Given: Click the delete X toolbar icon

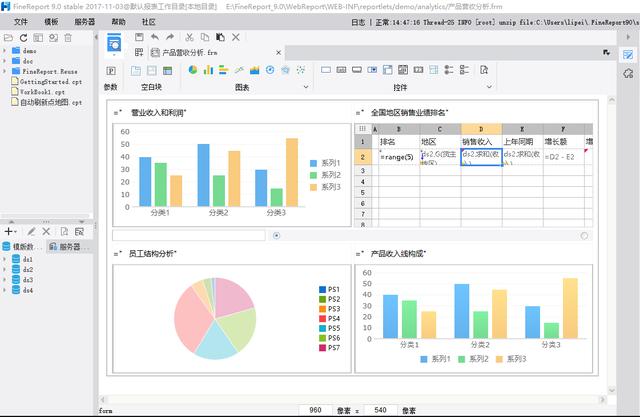Looking at the screenshot, I should [236, 37].
